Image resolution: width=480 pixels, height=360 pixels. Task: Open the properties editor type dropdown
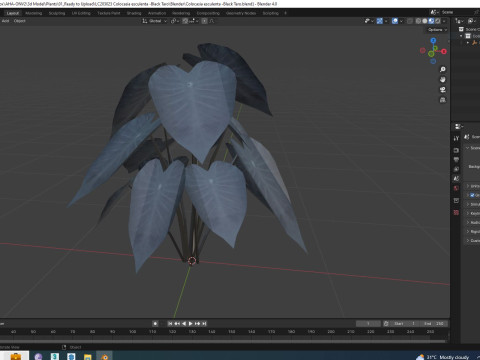(459, 126)
